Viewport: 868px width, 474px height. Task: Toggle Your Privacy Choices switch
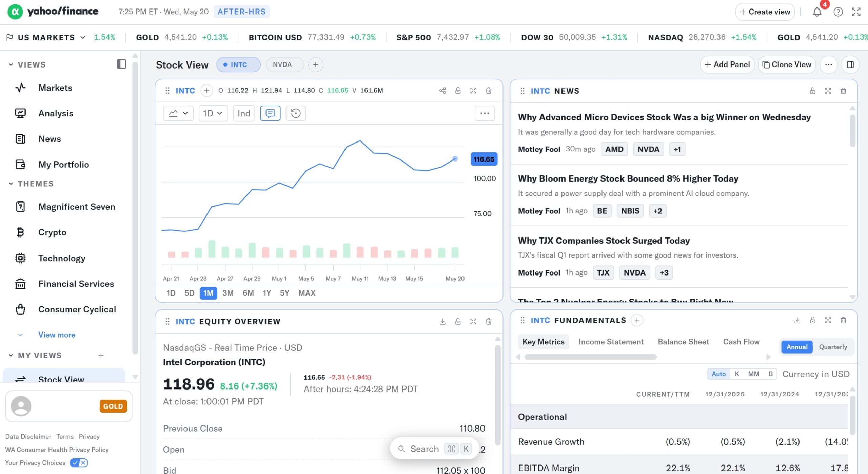click(79, 463)
